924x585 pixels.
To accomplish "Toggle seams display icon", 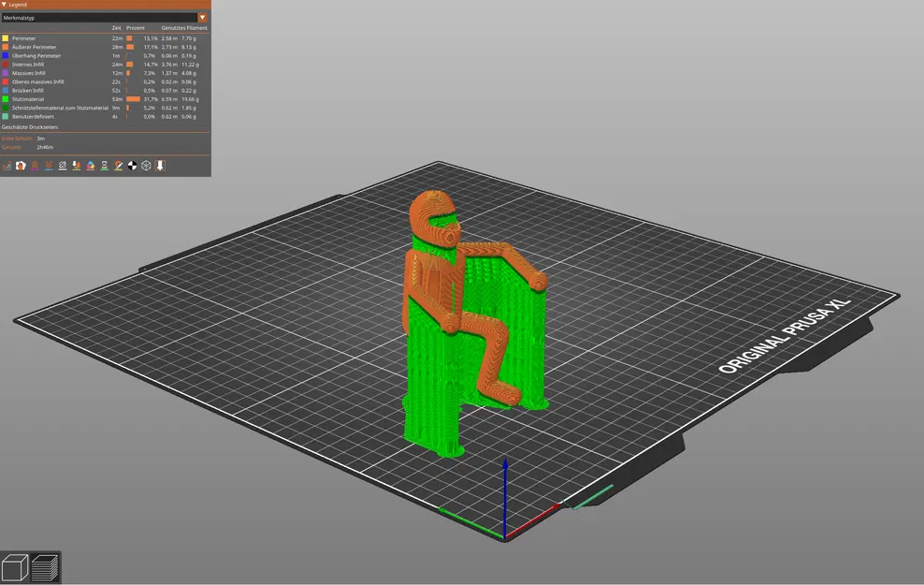I will (63, 166).
